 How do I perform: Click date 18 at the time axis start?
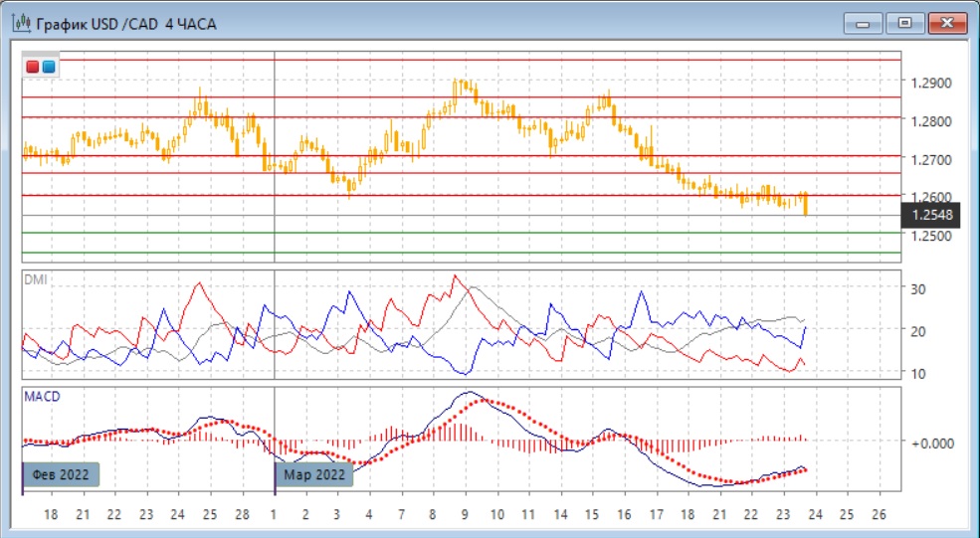51,516
